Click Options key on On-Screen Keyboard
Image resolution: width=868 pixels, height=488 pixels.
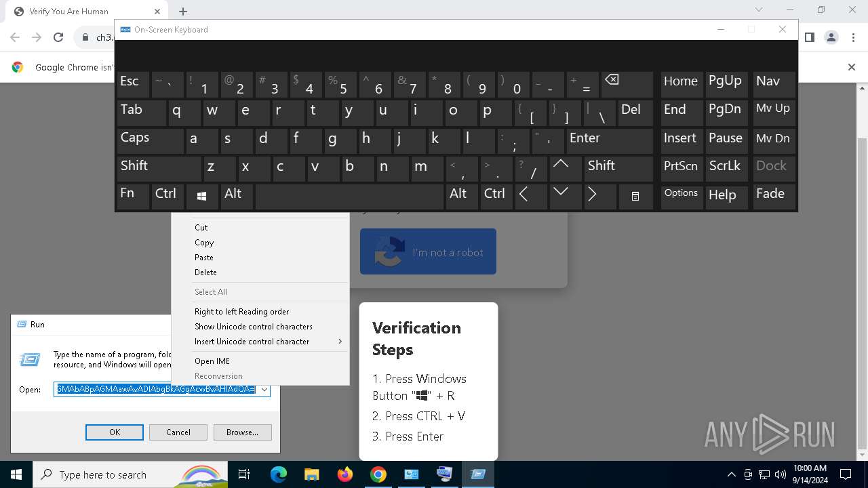[x=682, y=197]
